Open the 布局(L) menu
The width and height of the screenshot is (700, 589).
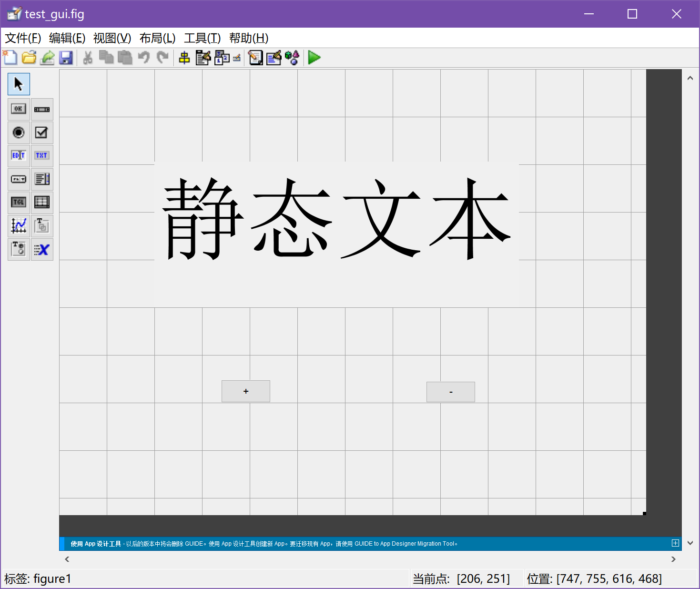pyautogui.click(x=157, y=38)
